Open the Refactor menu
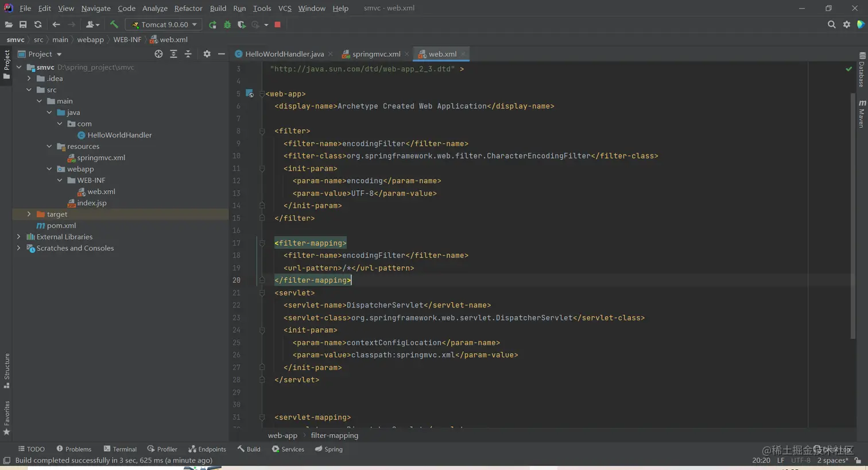This screenshot has height=470, width=868. [188, 8]
